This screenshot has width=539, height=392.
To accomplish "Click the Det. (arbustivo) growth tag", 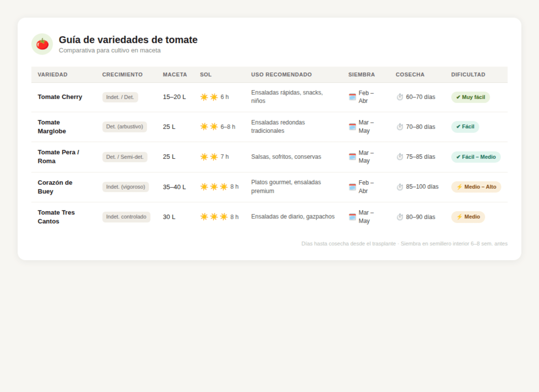I will (125, 127).
